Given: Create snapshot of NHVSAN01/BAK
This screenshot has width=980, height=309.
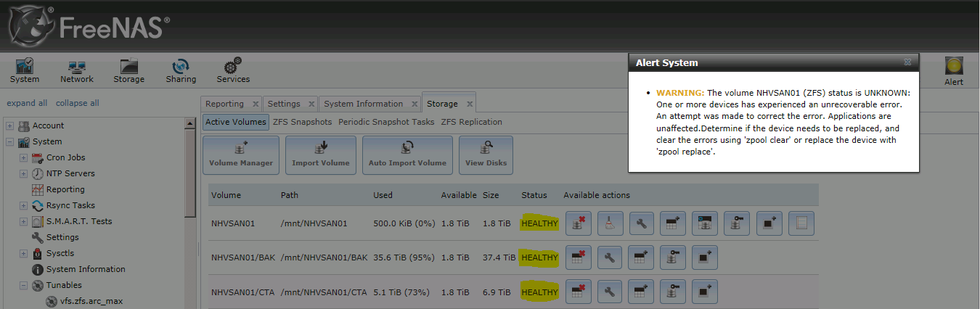Looking at the screenshot, I should pos(705,257).
